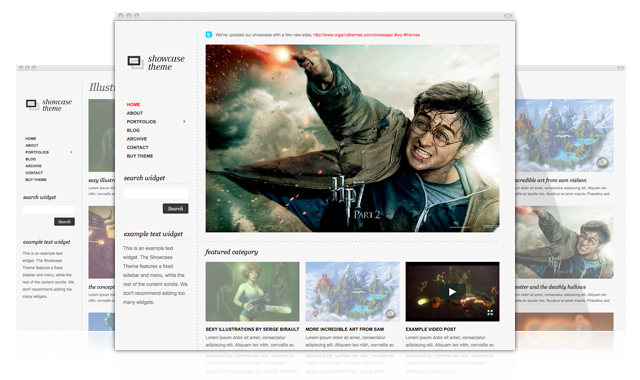Click the dark Search button
The image size is (640, 380).
coord(176,209)
